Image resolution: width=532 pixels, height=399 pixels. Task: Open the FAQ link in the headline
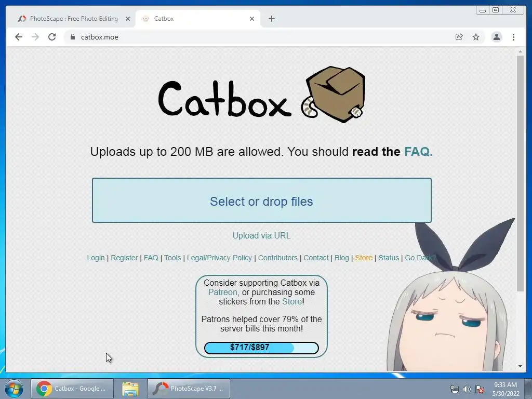(x=418, y=151)
